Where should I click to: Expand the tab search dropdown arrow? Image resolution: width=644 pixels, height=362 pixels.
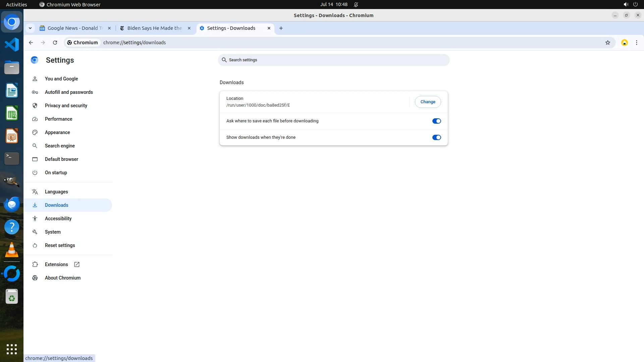(x=30, y=28)
